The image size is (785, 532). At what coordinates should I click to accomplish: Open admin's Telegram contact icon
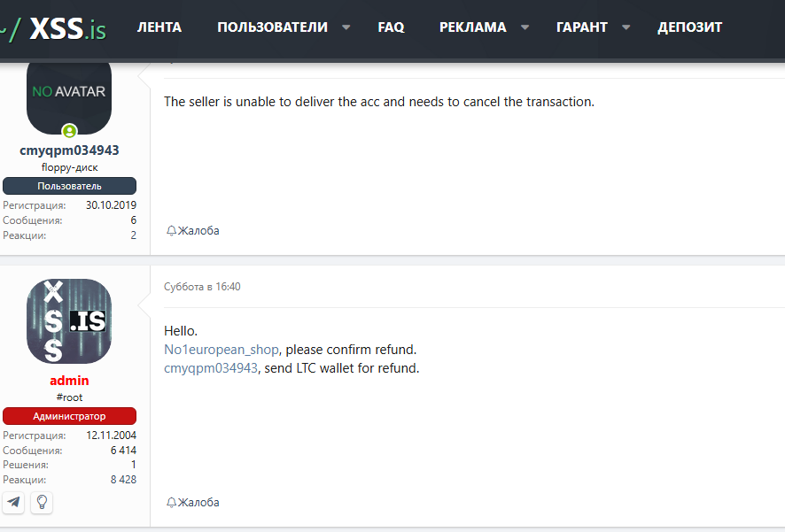pos(13,503)
